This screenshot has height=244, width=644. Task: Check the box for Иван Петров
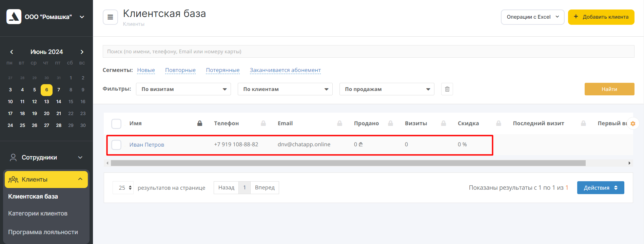[x=116, y=145]
